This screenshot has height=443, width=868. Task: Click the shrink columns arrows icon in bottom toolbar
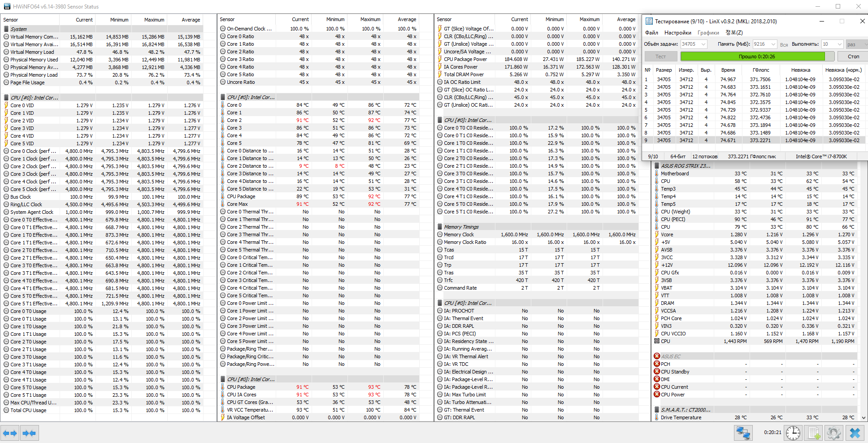pyautogui.click(x=29, y=433)
